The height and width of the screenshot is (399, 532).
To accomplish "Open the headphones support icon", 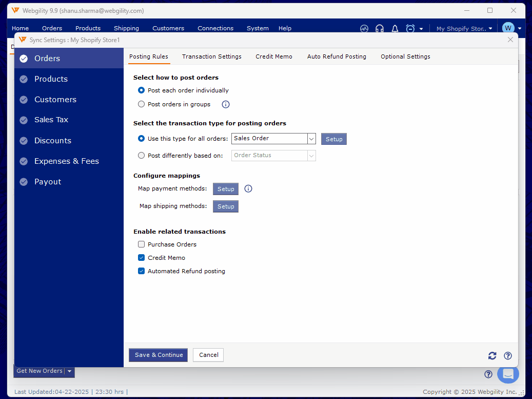I will [380, 29].
